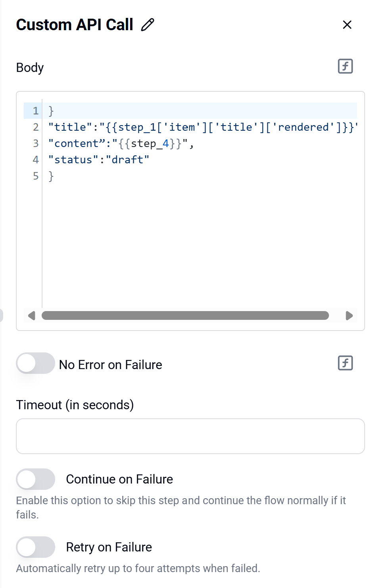Click the pencil icon beside Custom API Call

[x=148, y=25]
